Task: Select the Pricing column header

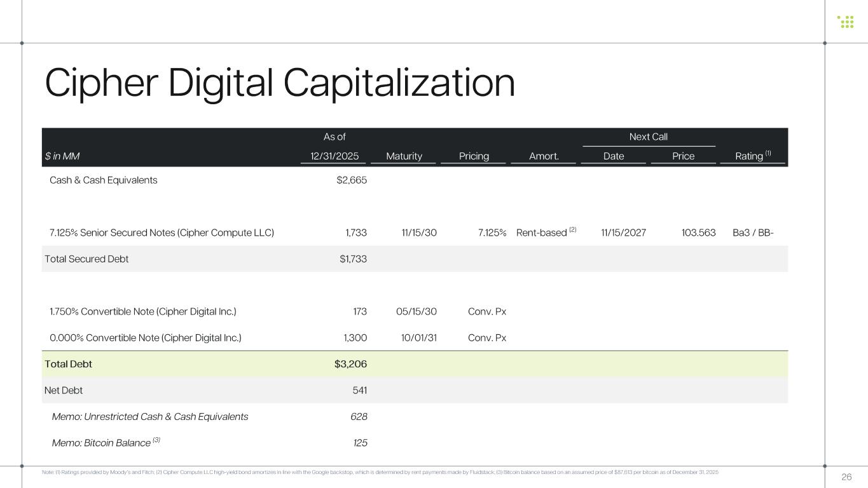Action: [474, 156]
